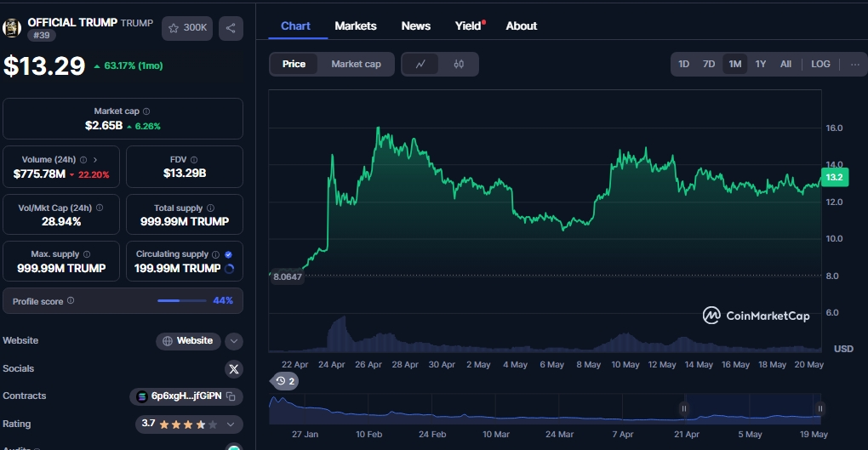Click the 13.2 current price label
This screenshot has width=868, height=450.
click(834, 177)
